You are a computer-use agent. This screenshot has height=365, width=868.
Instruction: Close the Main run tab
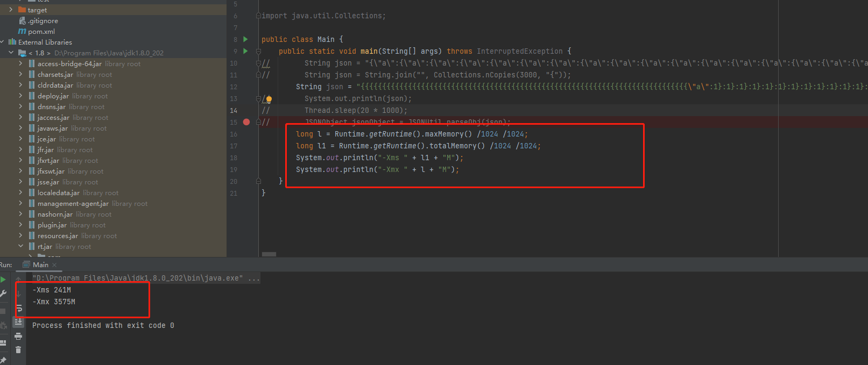[x=54, y=265]
